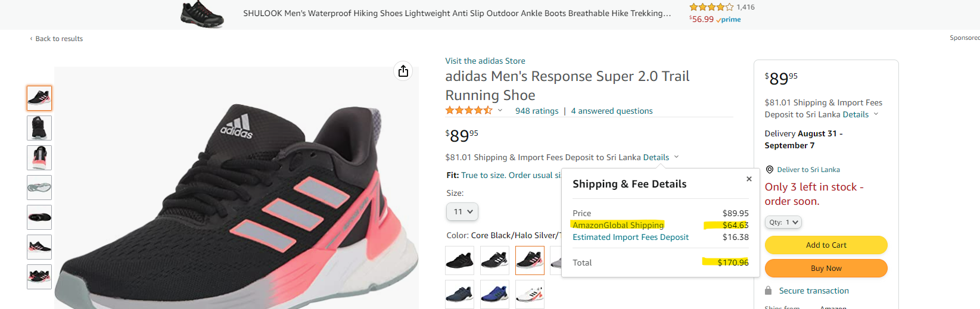Open the SHULOOK hiking shoes sponsored ad
The image size is (980, 309).
pyautogui.click(x=457, y=13)
